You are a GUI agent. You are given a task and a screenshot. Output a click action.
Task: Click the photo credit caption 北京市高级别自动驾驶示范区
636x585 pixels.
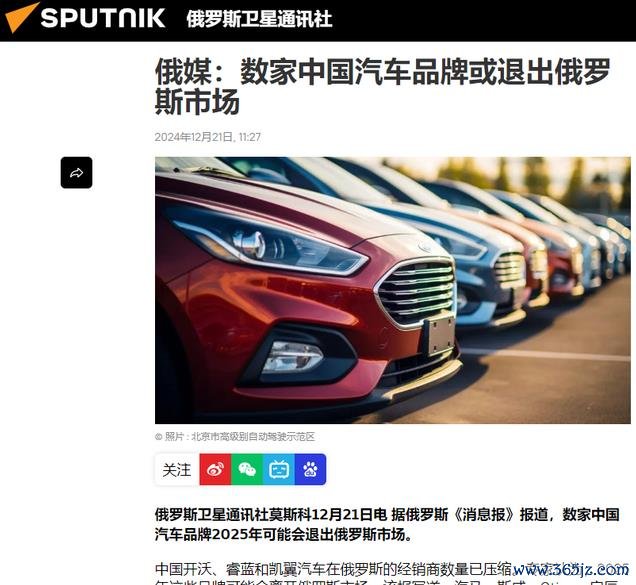click(253, 437)
